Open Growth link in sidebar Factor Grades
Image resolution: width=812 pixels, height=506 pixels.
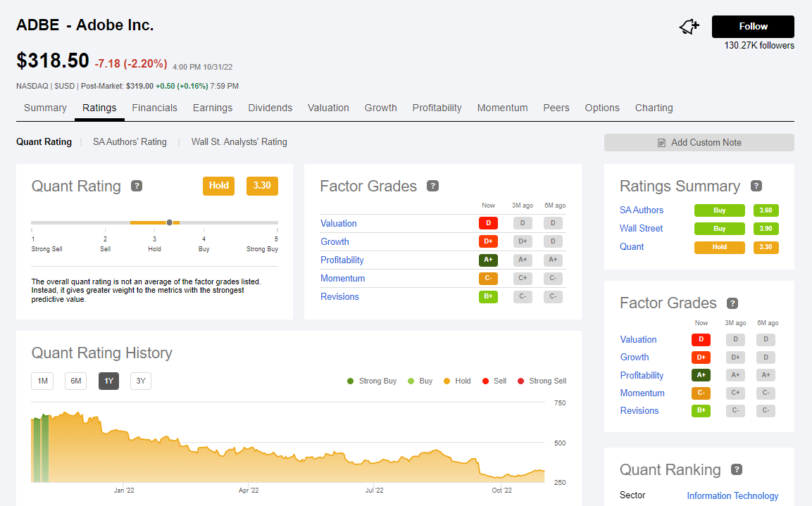tap(635, 357)
